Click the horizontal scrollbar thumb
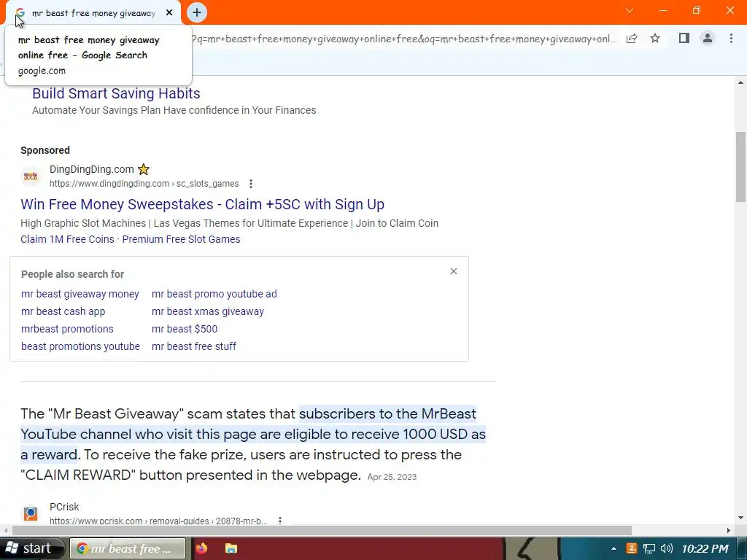 tap(322, 531)
